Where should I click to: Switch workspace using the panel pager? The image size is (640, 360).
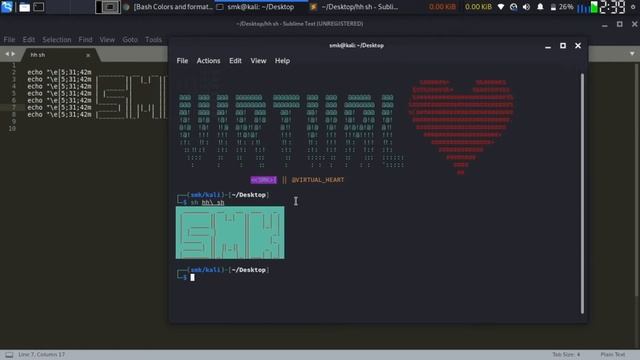[108, 7]
